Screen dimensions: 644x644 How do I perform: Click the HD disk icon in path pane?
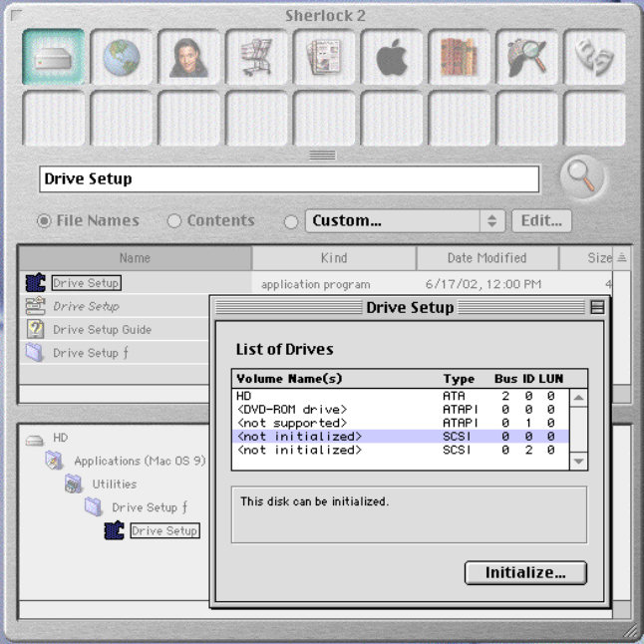coord(35,441)
